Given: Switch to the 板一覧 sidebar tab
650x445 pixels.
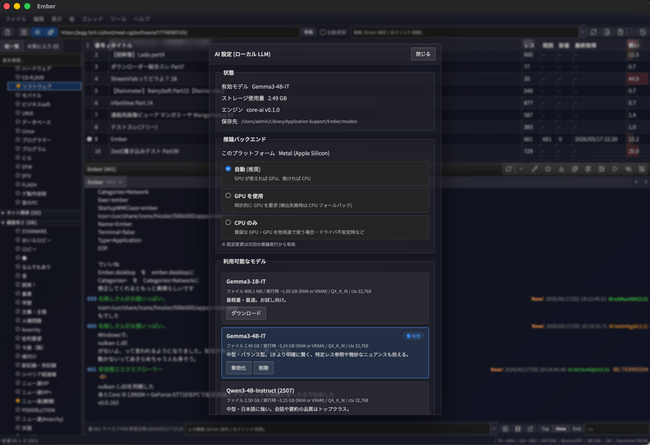Looking at the screenshot, I should pyautogui.click(x=12, y=46).
